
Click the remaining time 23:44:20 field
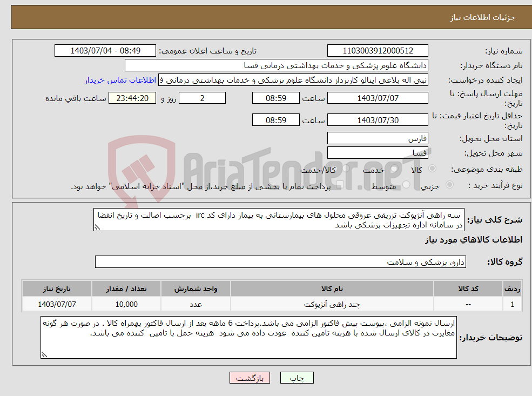coord(132,98)
